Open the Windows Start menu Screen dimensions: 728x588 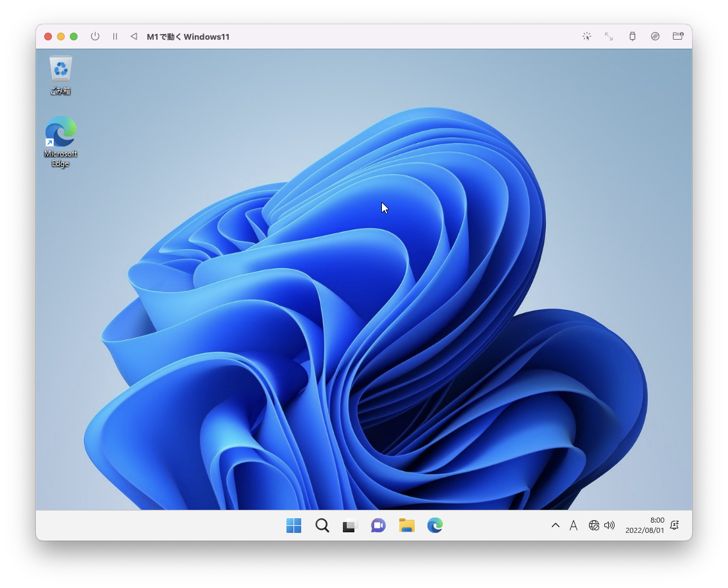294,525
